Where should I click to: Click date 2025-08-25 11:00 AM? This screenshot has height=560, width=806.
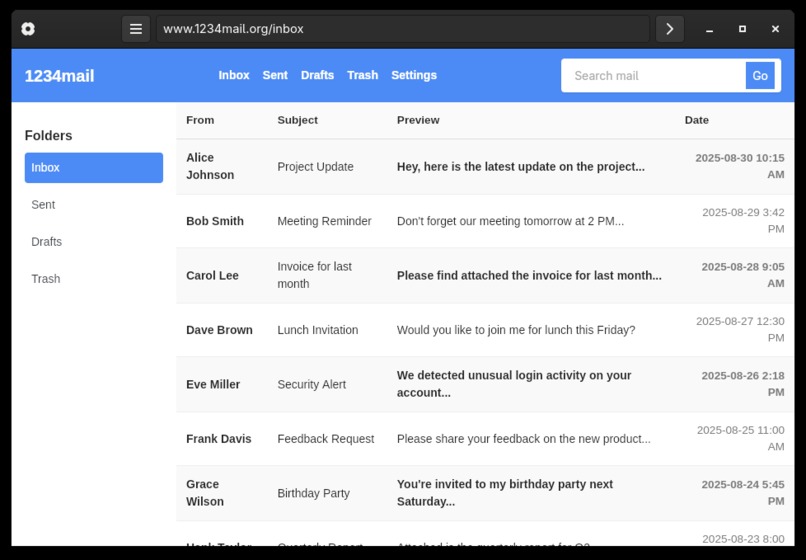coord(740,439)
